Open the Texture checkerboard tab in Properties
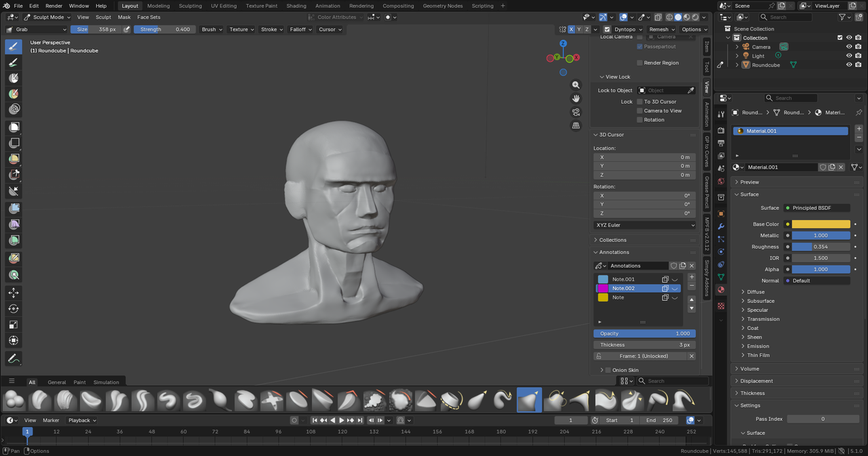 pos(721,306)
